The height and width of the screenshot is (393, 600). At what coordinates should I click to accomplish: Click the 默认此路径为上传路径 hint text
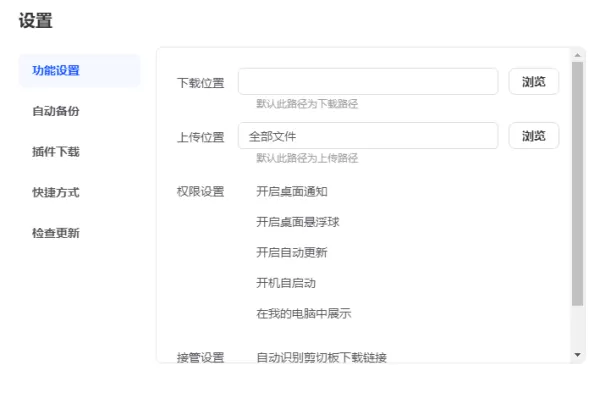click(x=307, y=158)
